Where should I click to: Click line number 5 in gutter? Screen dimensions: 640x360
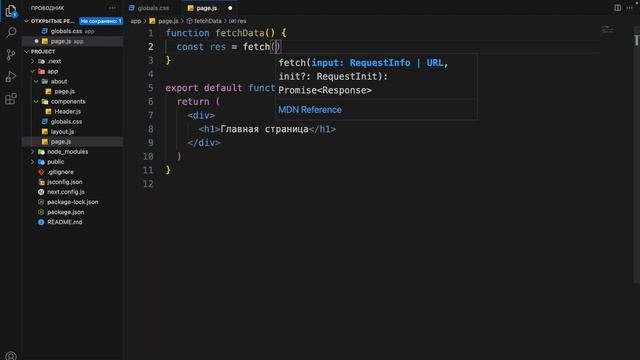(151, 88)
